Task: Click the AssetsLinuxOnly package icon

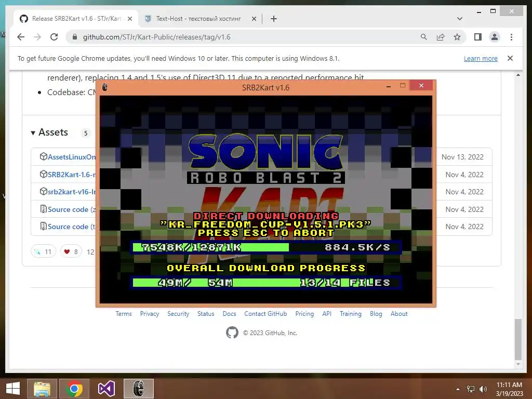Action: (44, 156)
